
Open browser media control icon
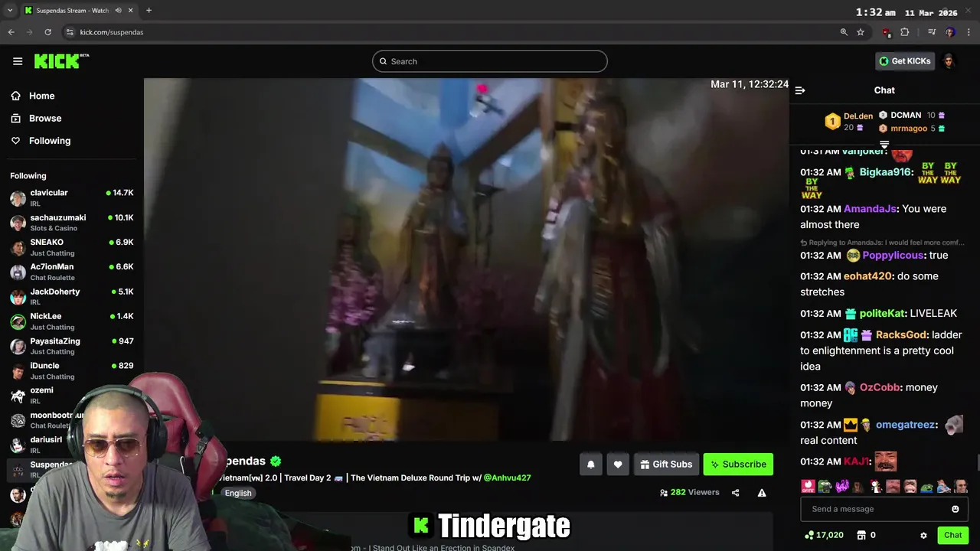click(x=932, y=32)
